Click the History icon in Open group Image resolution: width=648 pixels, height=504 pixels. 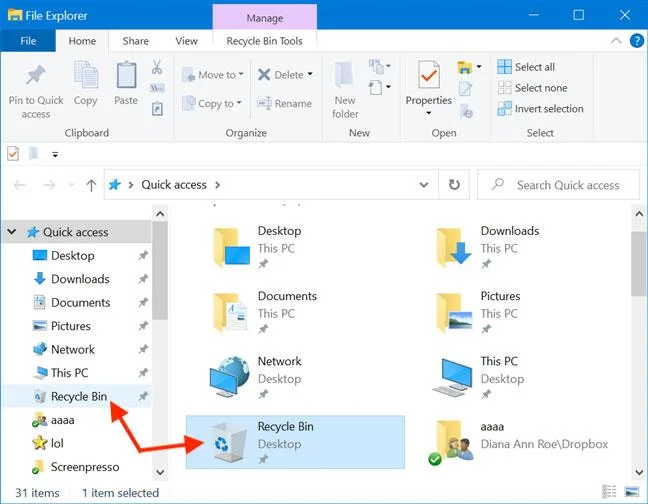(x=466, y=111)
